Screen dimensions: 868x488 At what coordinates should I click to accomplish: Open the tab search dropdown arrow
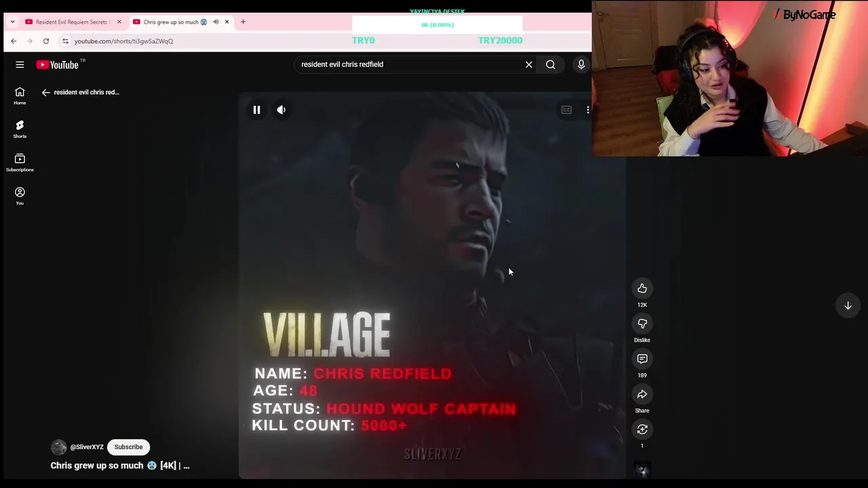click(12, 22)
